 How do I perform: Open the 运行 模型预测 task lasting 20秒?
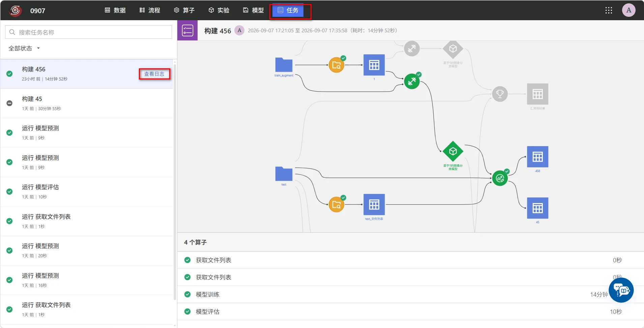(87, 251)
